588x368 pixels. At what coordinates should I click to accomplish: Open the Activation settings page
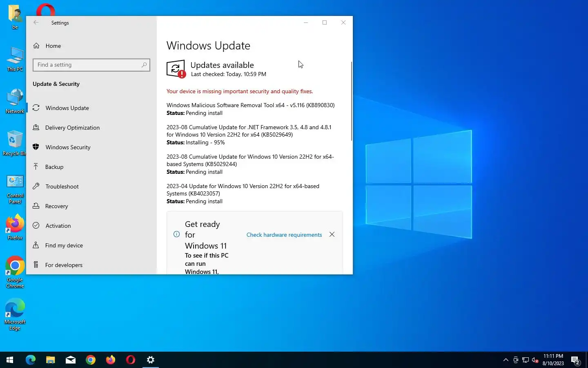[x=91, y=226]
